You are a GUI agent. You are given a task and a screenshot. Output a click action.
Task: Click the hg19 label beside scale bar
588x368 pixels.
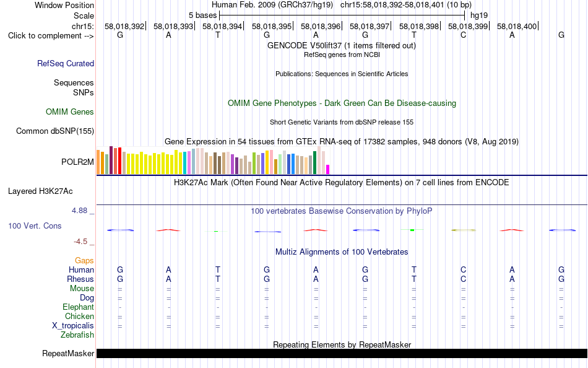(479, 15)
